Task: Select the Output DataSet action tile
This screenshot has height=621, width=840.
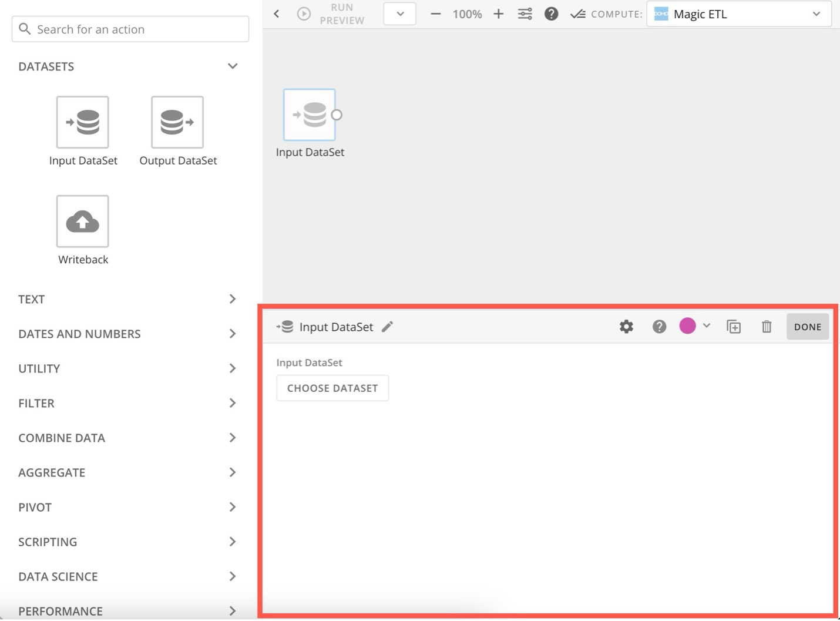Action: click(x=177, y=122)
